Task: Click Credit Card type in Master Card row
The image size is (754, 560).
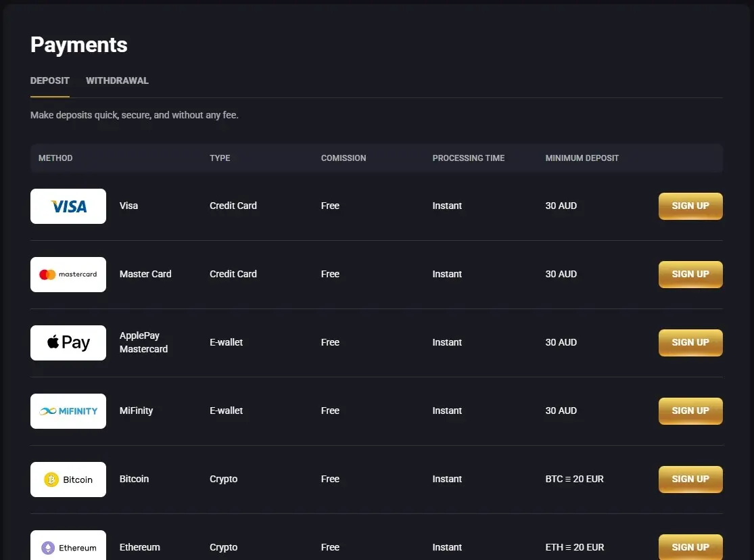Action: point(233,274)
